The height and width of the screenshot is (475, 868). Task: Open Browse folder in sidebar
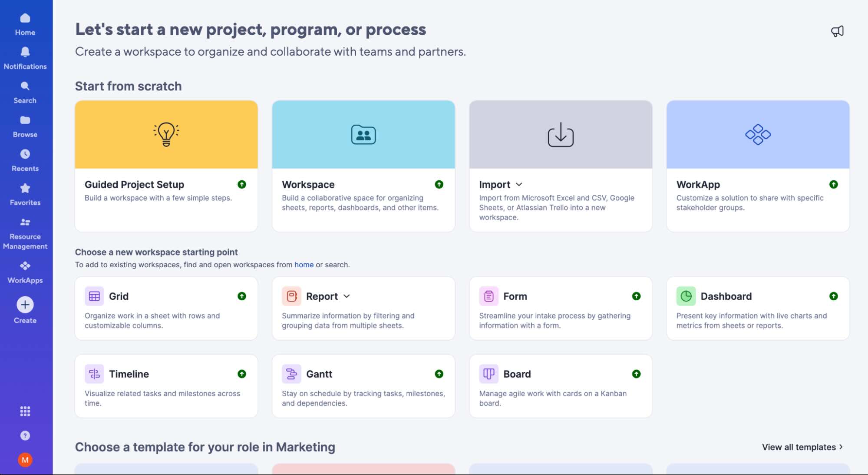pyautogui.click(x=25, y=126)
